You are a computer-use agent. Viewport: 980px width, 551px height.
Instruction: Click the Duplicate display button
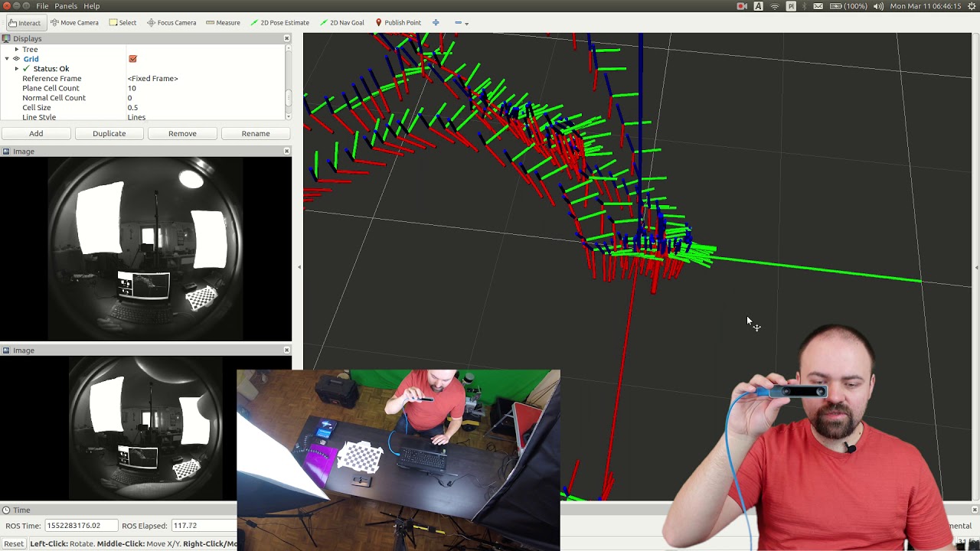(109, 133)
